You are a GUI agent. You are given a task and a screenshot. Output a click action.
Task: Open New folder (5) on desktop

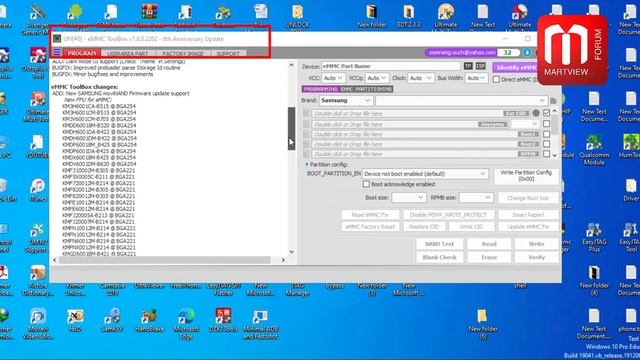tap(483, 324)
